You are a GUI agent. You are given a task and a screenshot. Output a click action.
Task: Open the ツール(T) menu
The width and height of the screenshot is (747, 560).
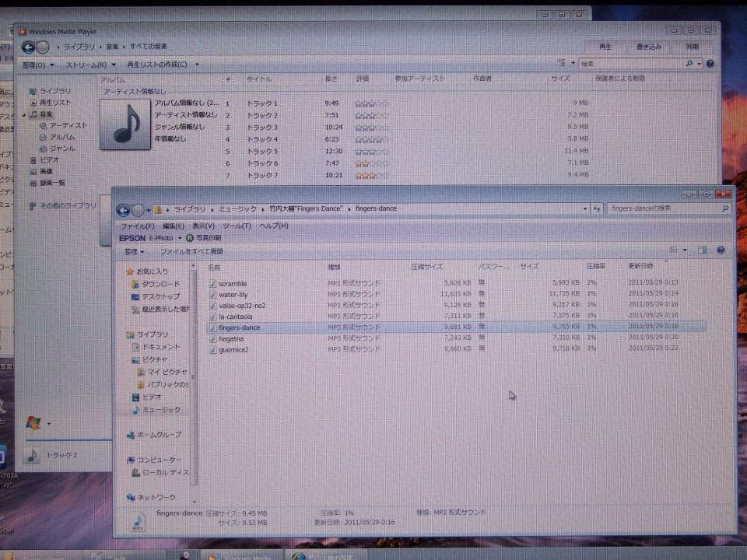tap(237, 226)
